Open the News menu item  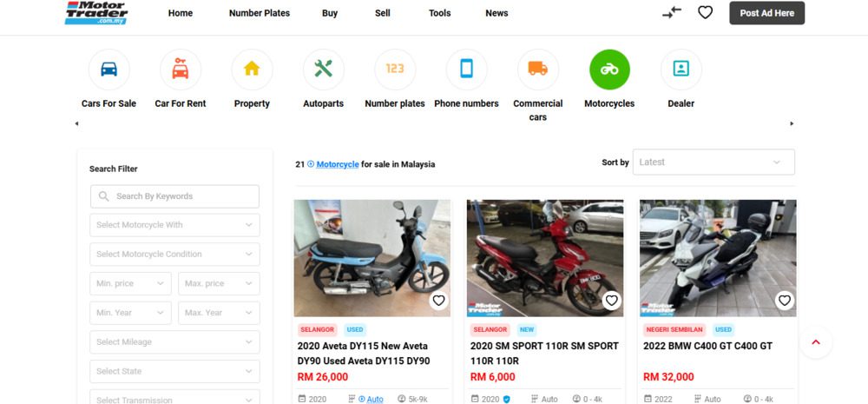pos(496,13)
